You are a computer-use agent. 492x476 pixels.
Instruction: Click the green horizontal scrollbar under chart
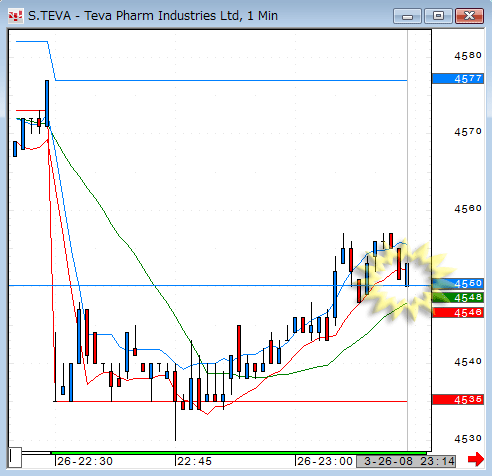pos(239,453)
